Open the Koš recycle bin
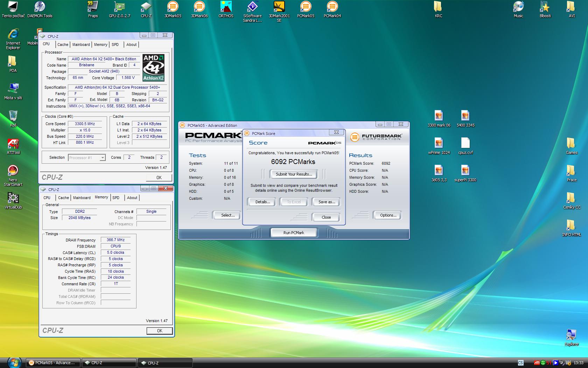The height and width of the screenshot is (368, 588). pyautogui.click(x=13, y=119)
